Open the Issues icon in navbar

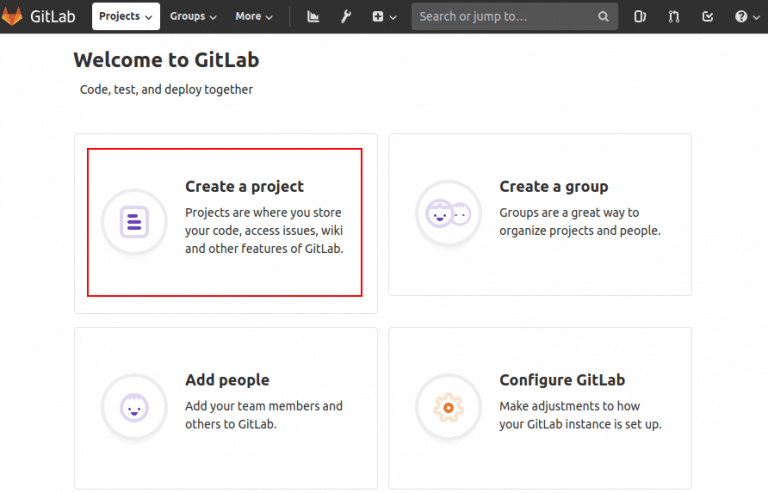[x=640, y=17]
